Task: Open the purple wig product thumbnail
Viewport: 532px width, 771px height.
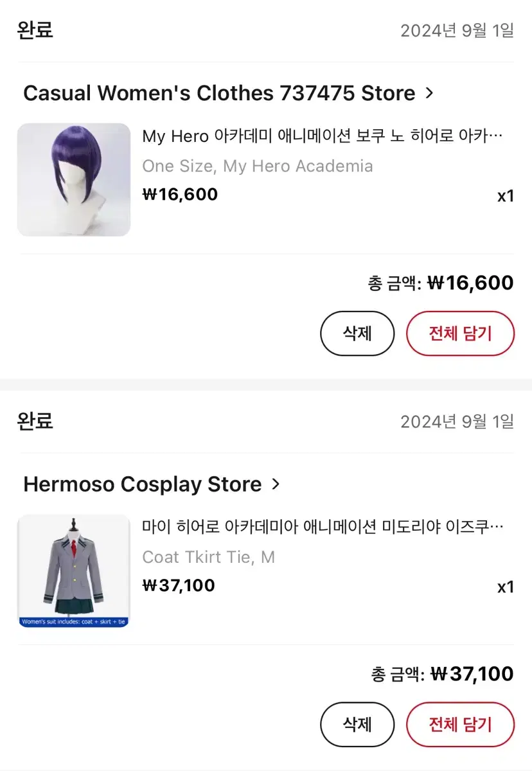Action: (74, 180)
